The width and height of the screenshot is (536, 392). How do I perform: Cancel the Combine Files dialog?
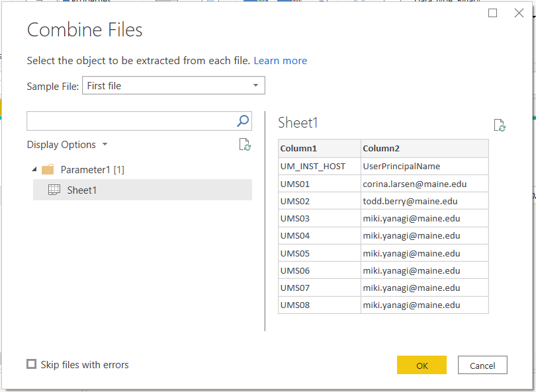point(482,365)
